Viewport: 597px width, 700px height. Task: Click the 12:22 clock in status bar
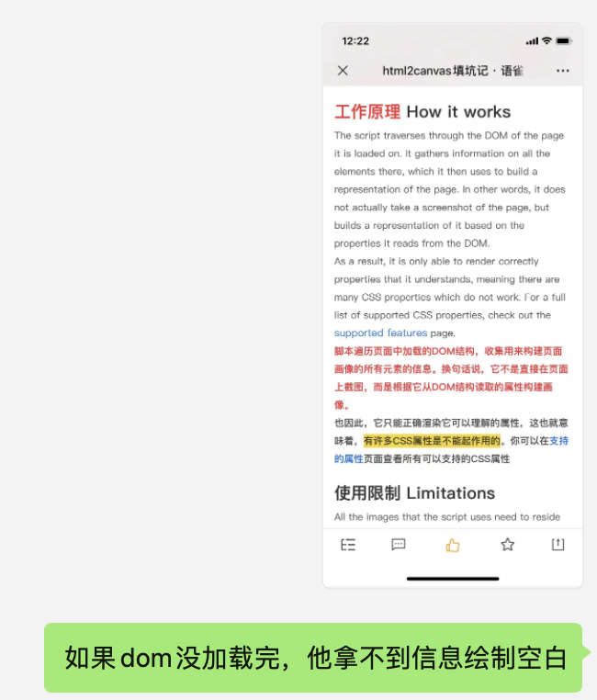(x=355, y=41)
